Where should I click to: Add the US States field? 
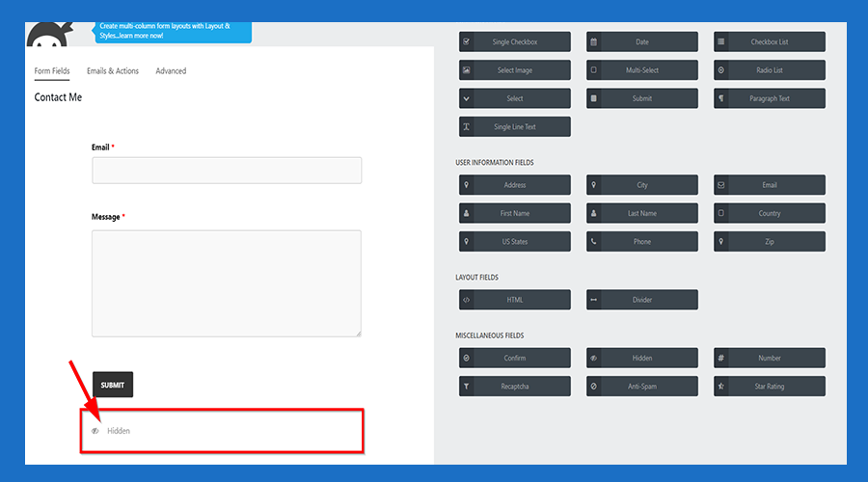click(515, 242)
